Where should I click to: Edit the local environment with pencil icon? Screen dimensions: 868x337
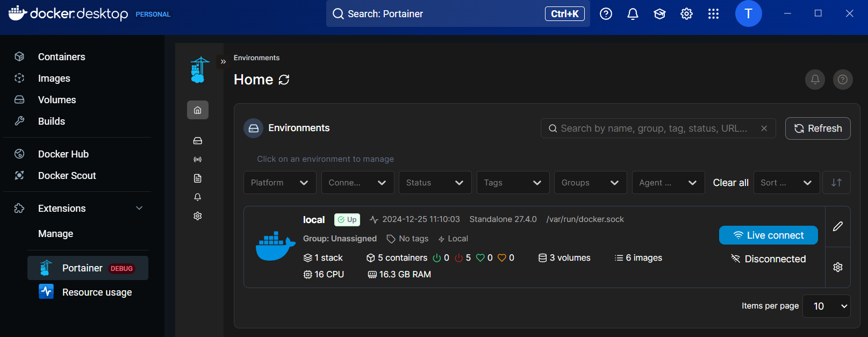838,226
